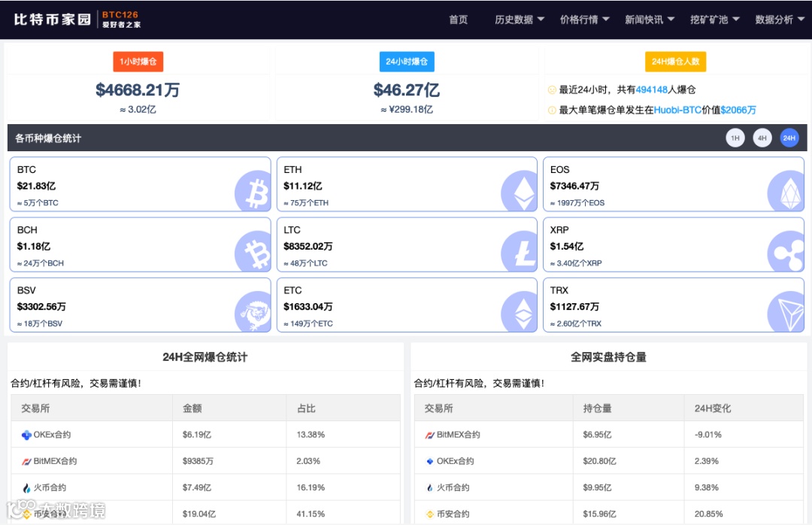Viewport: 812px width, 525px height.
Task: Click the 占比 column header
Action: point(306,408)
